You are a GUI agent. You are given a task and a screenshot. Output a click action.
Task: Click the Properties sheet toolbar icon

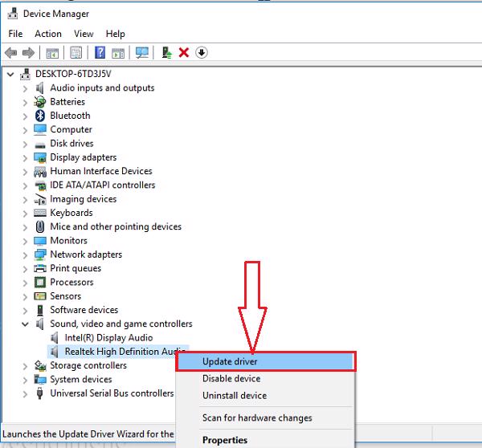click(x=76, y=52)
